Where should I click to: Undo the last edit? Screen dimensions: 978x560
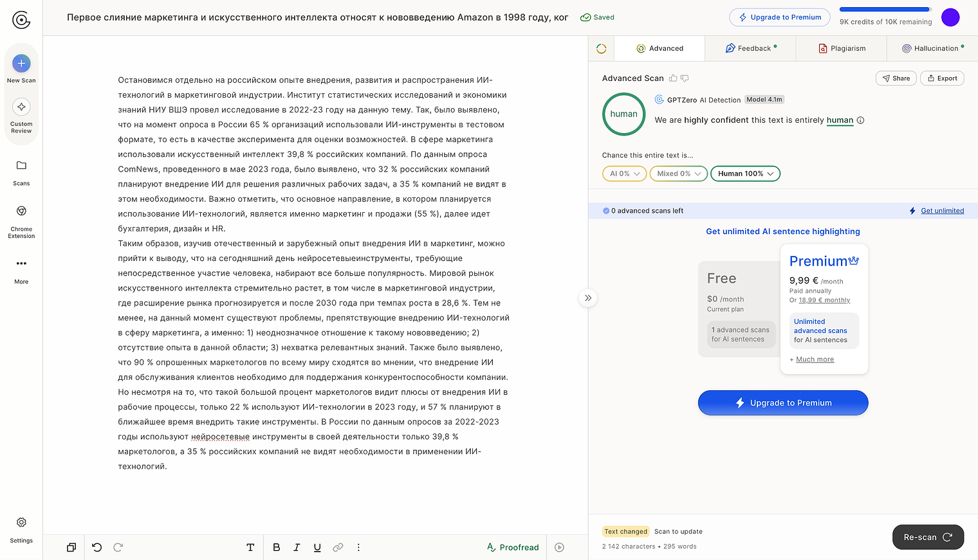97,547
